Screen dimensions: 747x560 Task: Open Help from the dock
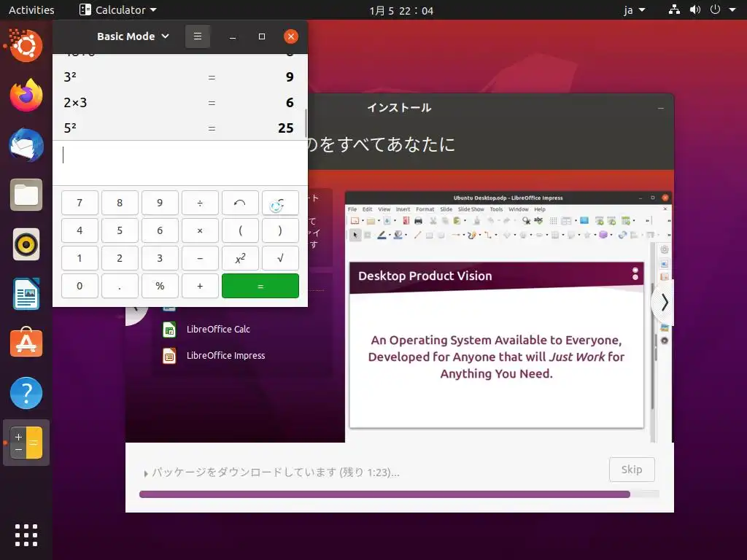(26, 393)
